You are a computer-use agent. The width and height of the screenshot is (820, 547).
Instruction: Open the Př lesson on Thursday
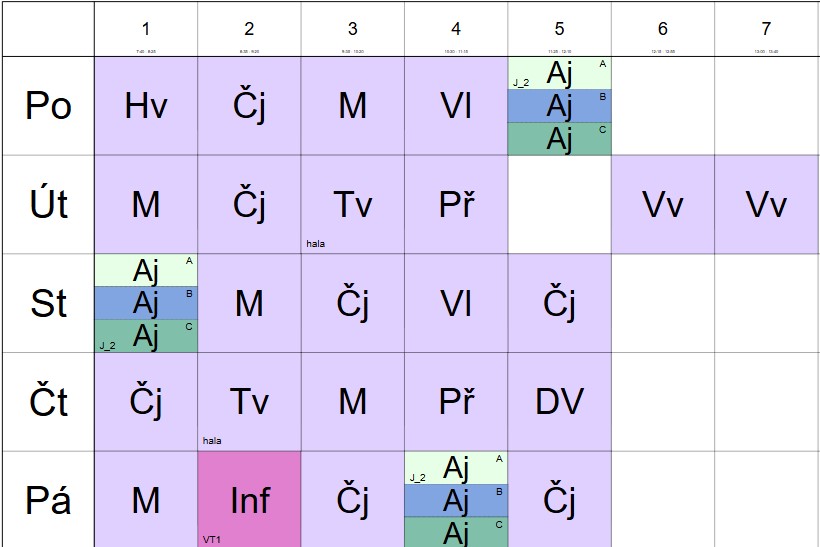coord(456,401)
